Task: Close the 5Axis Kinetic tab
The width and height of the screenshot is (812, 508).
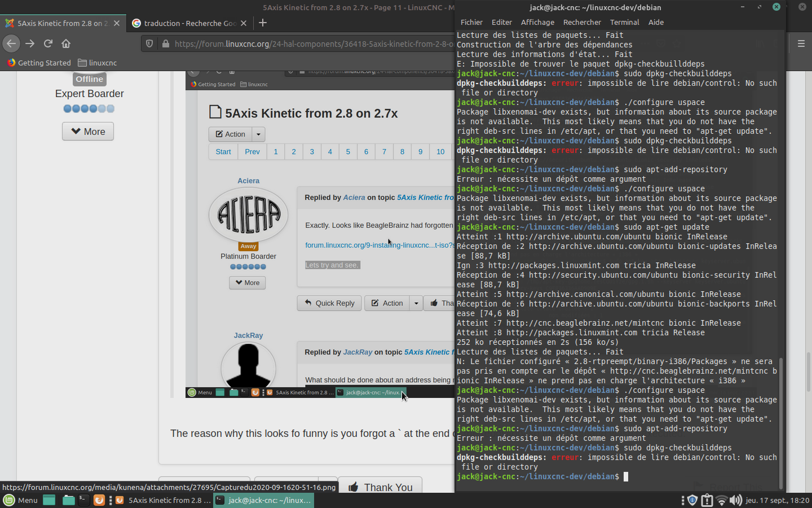Action: point(117,23)
